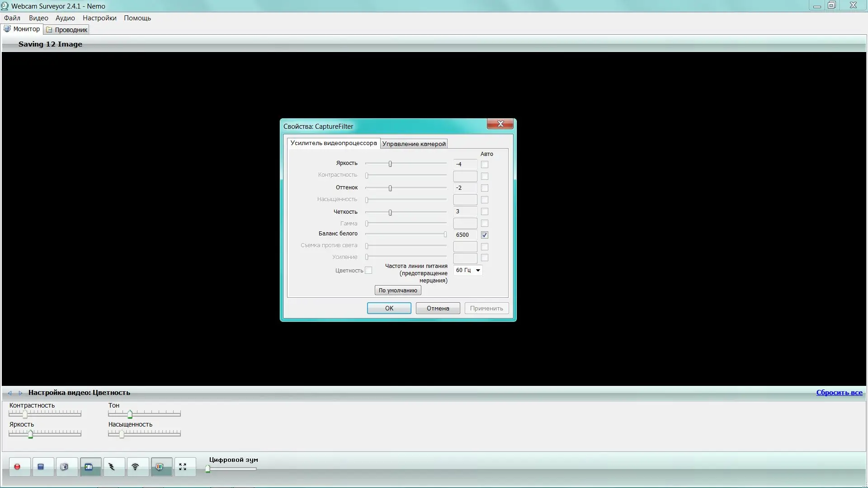Switch to full screen with arrows icon
Screen dimensions: 868x488
(183, 467)
